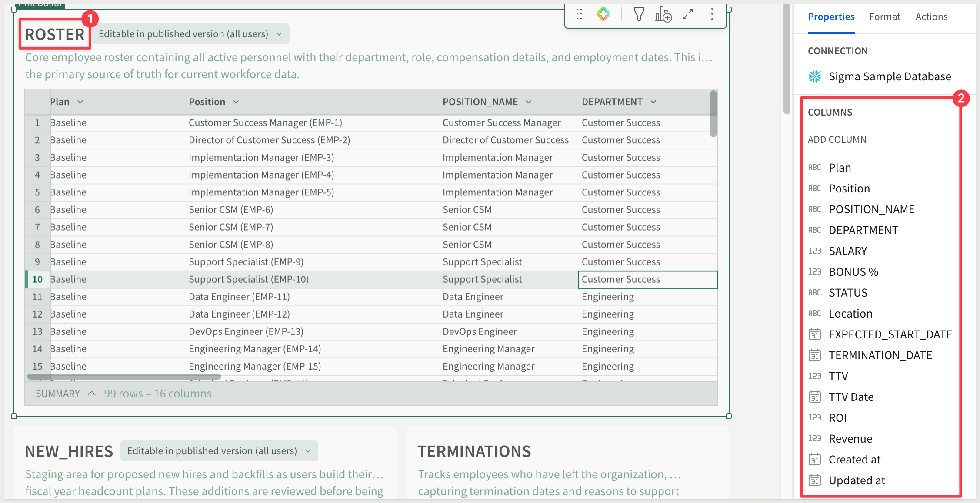980x503 pixels.
Task: Open the Position column header menu
Action: [x=236, y=102]
